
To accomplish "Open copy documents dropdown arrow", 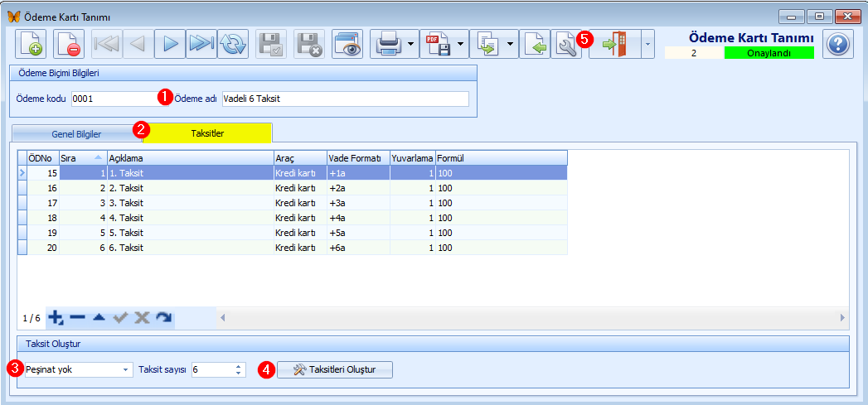I will click(512, 44).
